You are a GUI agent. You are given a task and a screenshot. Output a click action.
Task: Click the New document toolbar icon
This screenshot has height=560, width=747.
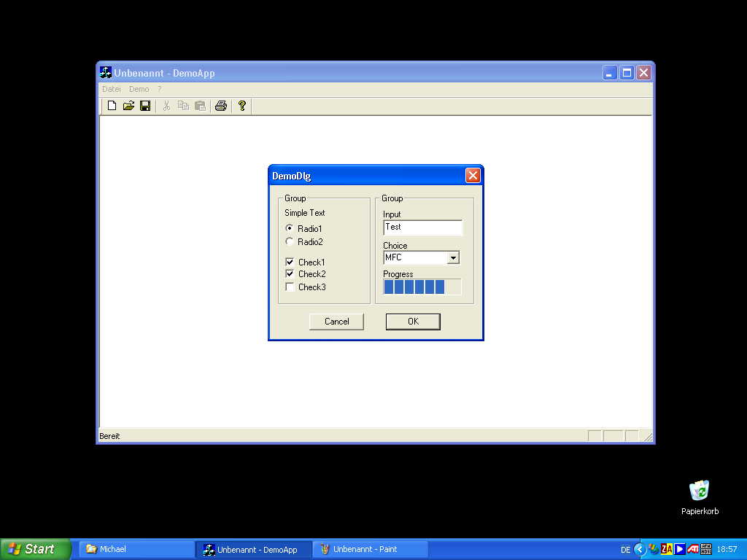112,106
